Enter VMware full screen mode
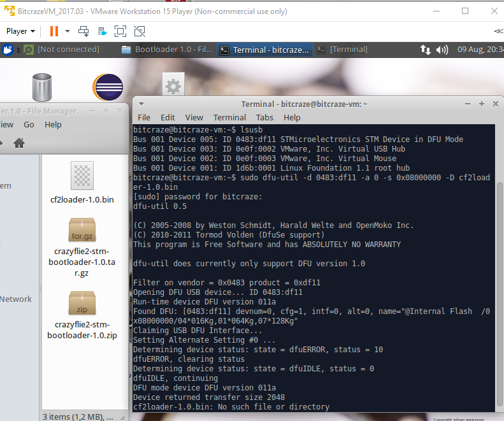The height and width of the screenshot is (421, 504). point(120,31)
